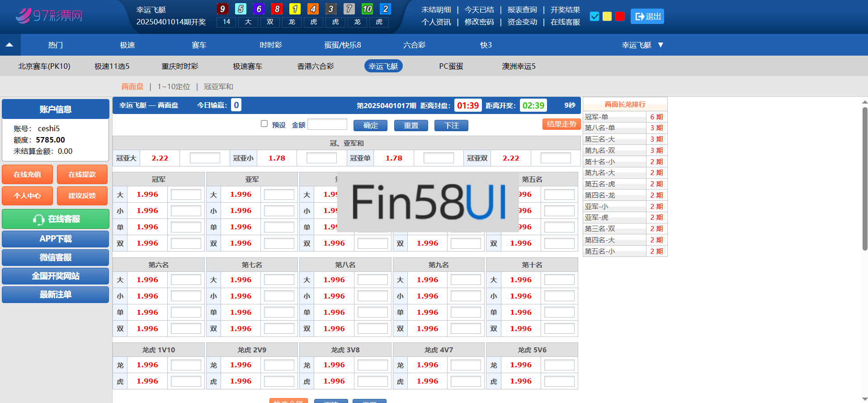Screen dimensions: 868x403
Task: Click the 97彩票网 site logo
Action: point(49,16)
